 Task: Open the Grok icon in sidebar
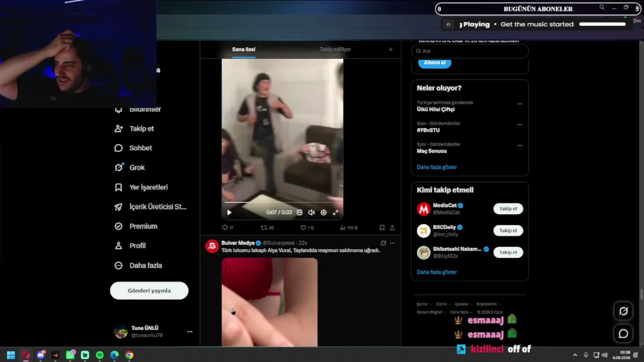[x=119, y=167]
